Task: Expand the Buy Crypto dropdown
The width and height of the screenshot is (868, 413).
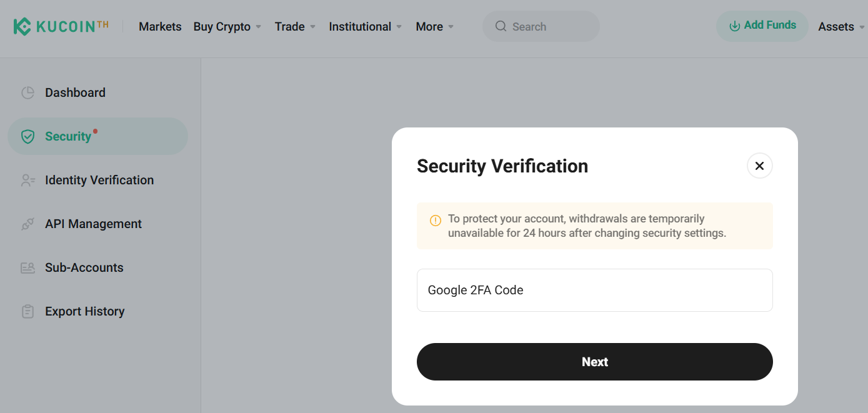Action: coord(227,26)
